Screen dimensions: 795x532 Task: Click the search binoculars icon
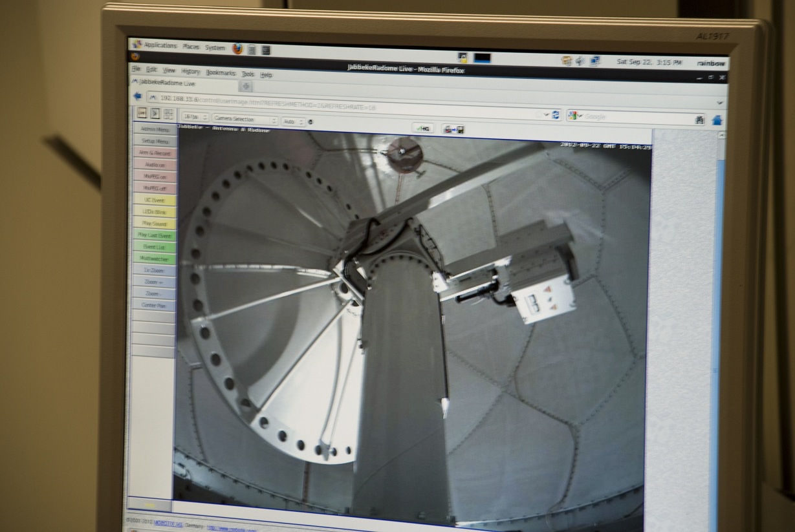(699, 120)
